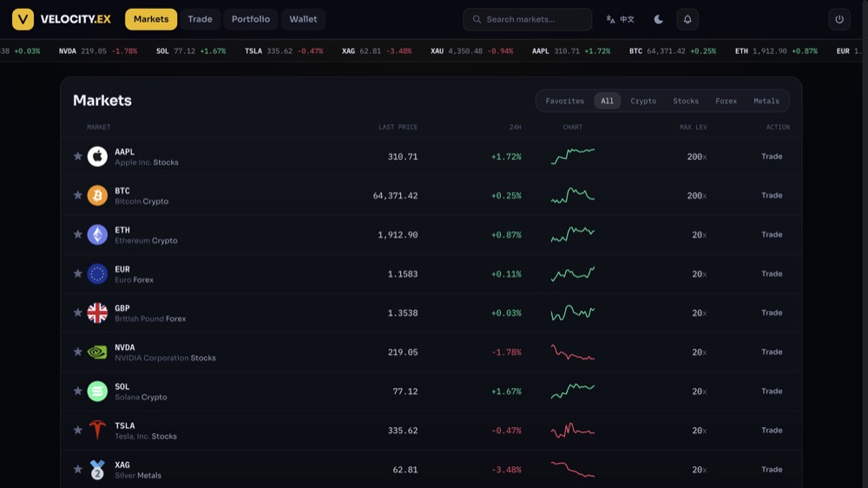Click TSLA 335.62 in ticker strip

(x=284, y=51)
